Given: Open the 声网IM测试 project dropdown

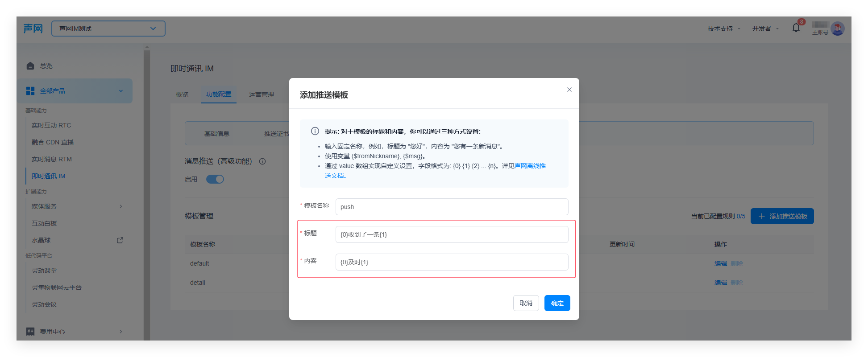Looking at the screenshot, I should coord(108,29).
